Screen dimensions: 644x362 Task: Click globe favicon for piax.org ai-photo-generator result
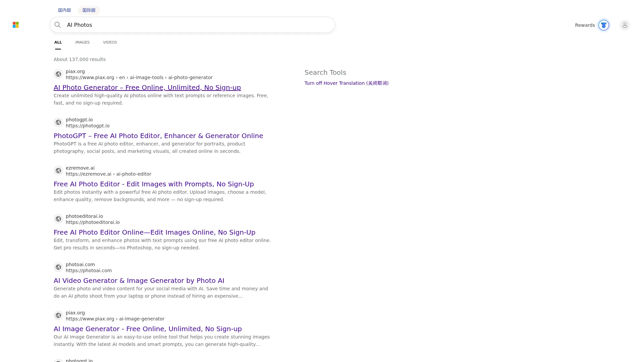58,74
